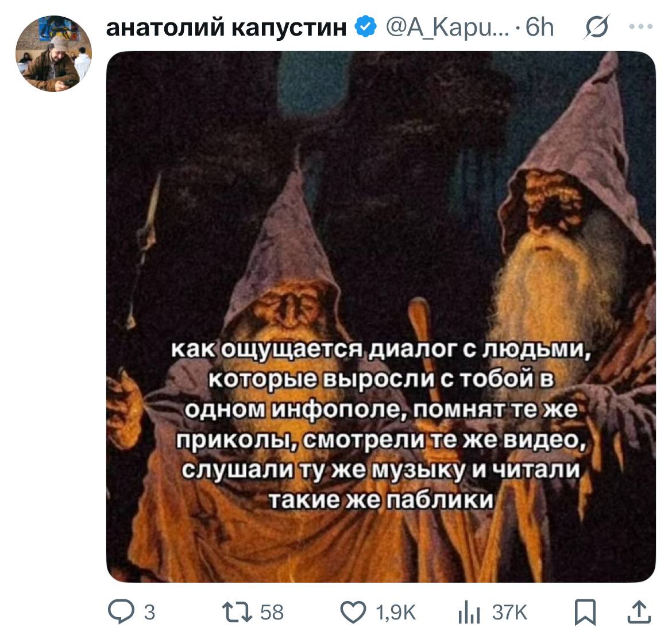The image size is (672, 643).
Task: Open the wizards meme image
Action: pos(381,317)
